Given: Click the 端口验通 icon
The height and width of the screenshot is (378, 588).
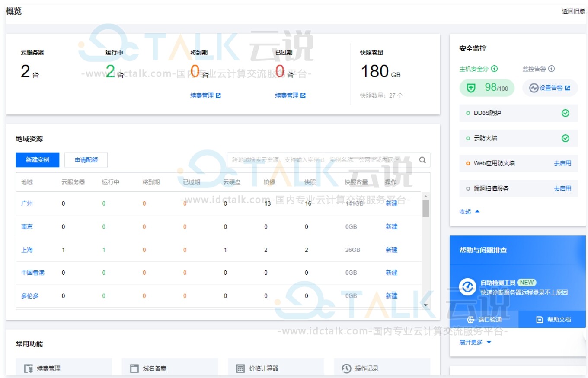Looking at the screenshot, I should point(471,320).
